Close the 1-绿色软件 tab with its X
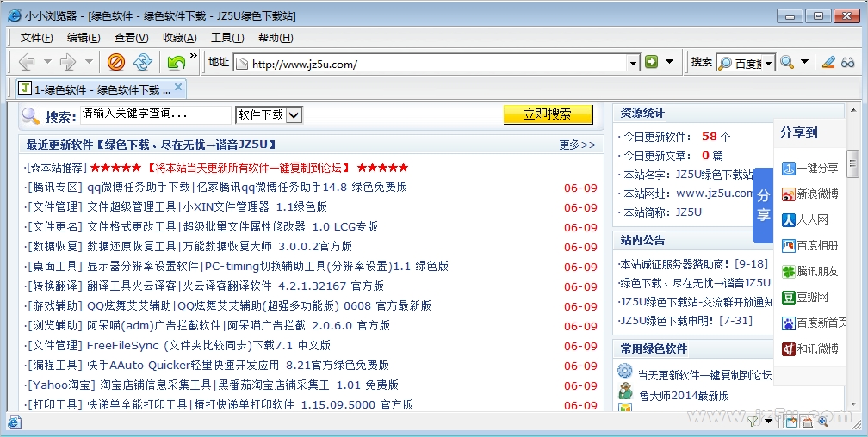Viewport: 868px width, 437px height. tap(177, 87)
